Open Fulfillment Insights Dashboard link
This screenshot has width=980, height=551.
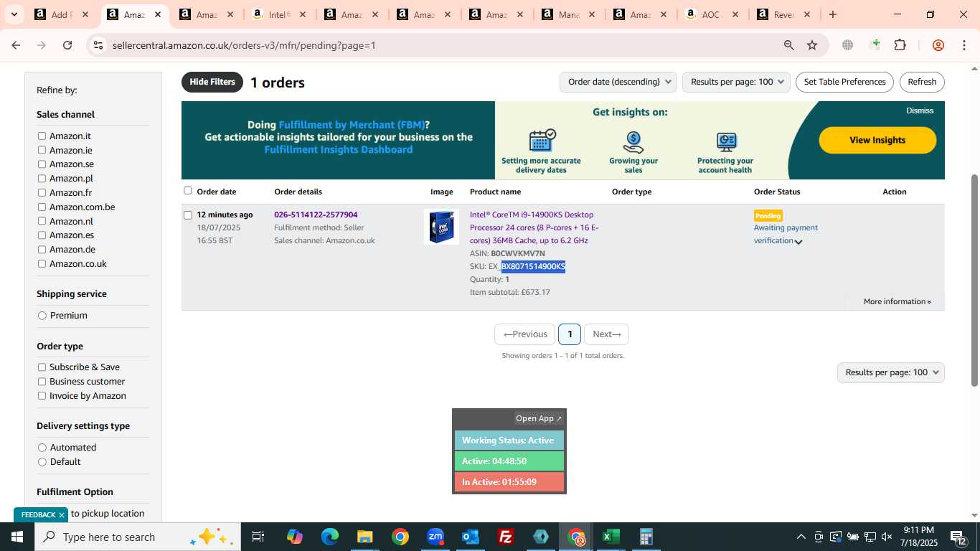coord(338,149)
